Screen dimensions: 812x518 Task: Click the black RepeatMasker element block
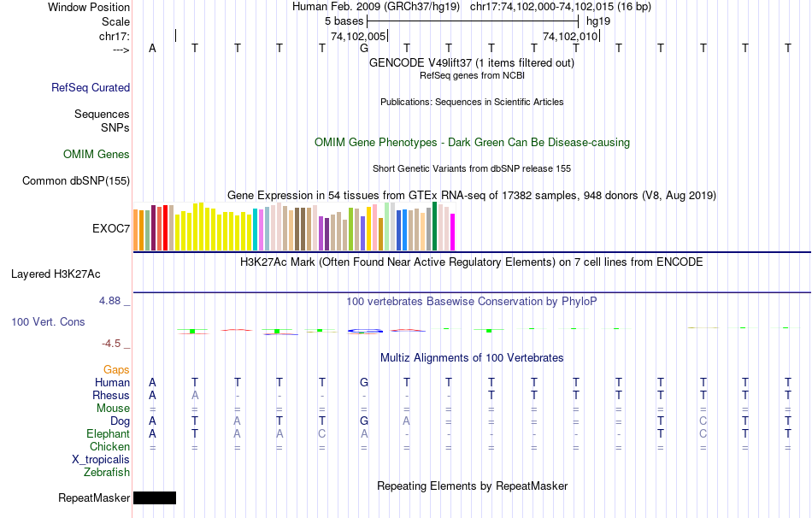click(x=155, y=497)
